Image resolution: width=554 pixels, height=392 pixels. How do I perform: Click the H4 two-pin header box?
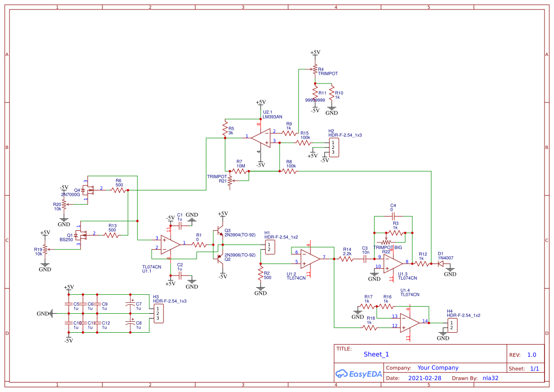(x=452, y=325)
